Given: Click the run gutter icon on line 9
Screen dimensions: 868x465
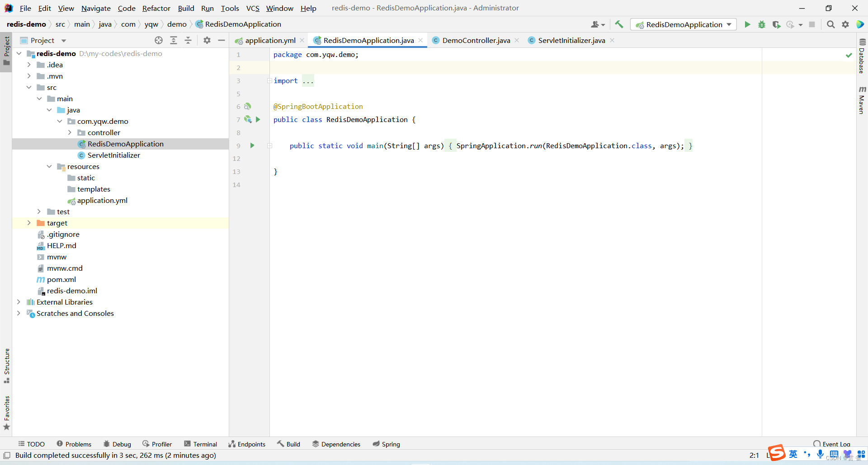Looking at the screenshot, I should tap(252, 146).
